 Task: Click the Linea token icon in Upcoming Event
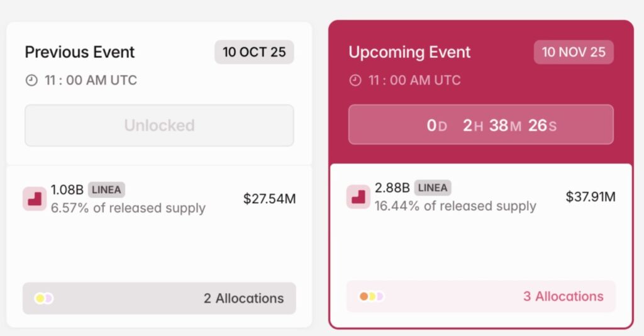click(x=358, y=197)
